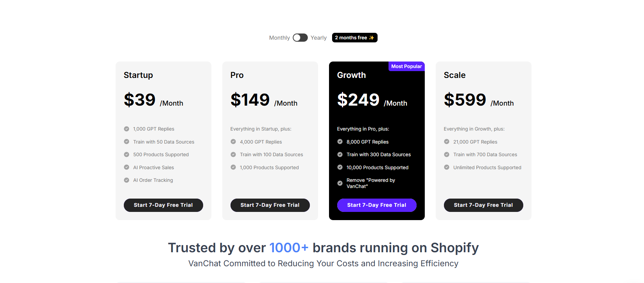This screenshot has width=644, height=283.
Task: Click checkmark beside Remove "Powered by VanChat"
Action: point(340,183)
